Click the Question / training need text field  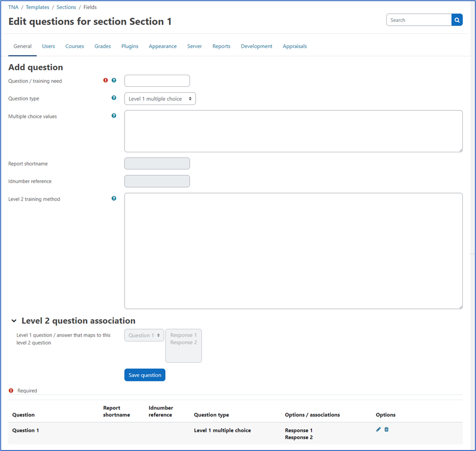157,81
